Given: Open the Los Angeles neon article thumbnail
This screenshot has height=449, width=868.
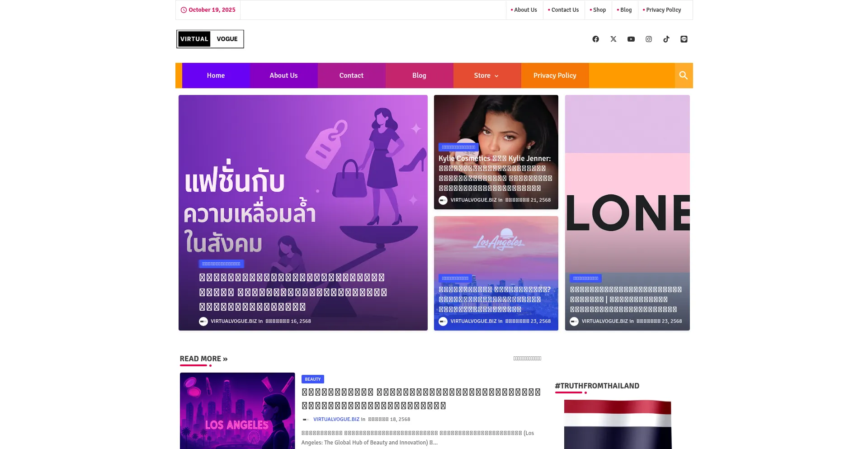Looking at the screenshot, I should (x=237, y=411).
